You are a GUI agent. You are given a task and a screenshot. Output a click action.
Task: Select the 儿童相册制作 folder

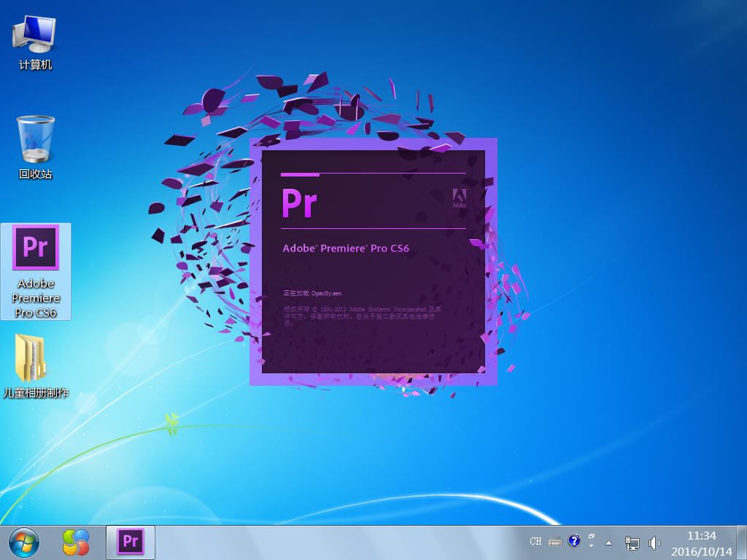coord(36,366)
